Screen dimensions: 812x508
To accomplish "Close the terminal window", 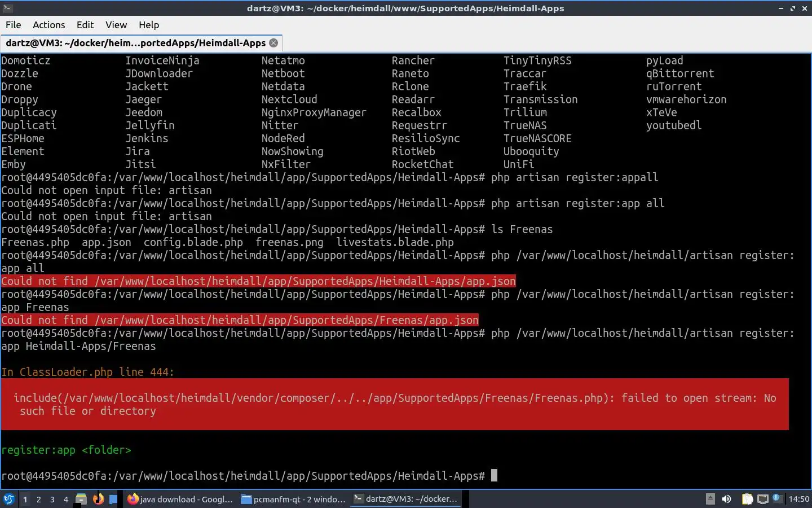I will pyautogui.click(x=804, y=8).
